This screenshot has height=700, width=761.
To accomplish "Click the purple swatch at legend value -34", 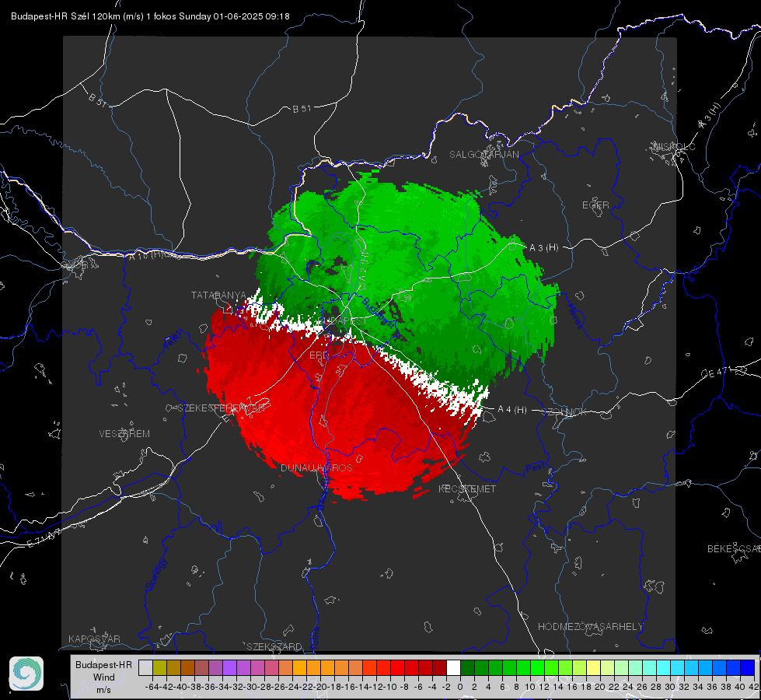I will click(229, 667).
